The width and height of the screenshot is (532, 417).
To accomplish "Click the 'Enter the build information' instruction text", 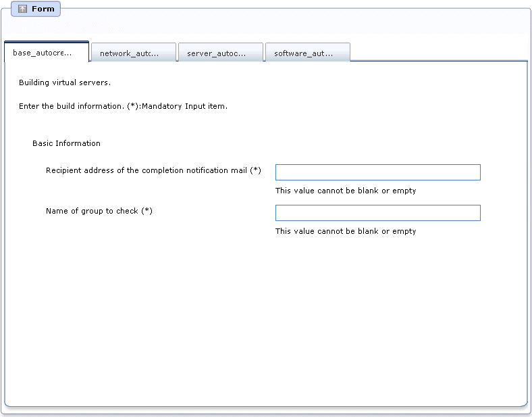I will tap(123, 106).
